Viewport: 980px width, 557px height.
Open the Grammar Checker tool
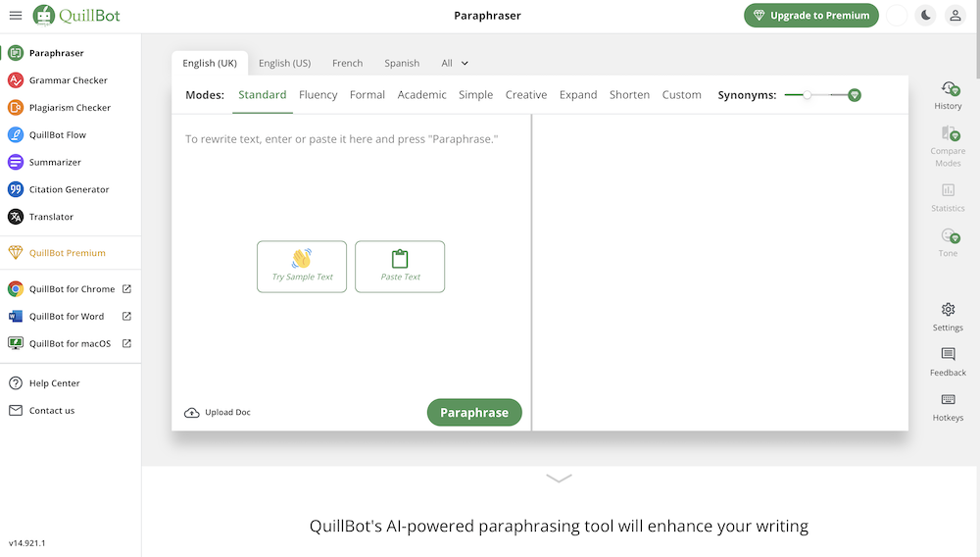(68, 80)
